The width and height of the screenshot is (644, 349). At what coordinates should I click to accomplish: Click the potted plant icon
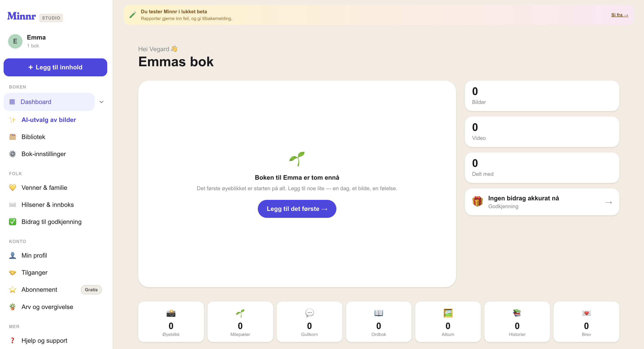(x=13, y=307)
